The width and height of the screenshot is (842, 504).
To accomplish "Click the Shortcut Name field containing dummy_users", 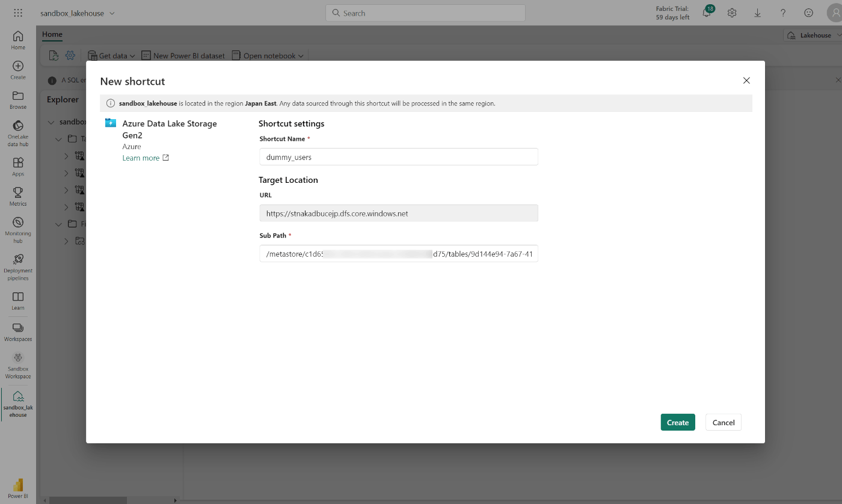I will click(x=398, y=156).
